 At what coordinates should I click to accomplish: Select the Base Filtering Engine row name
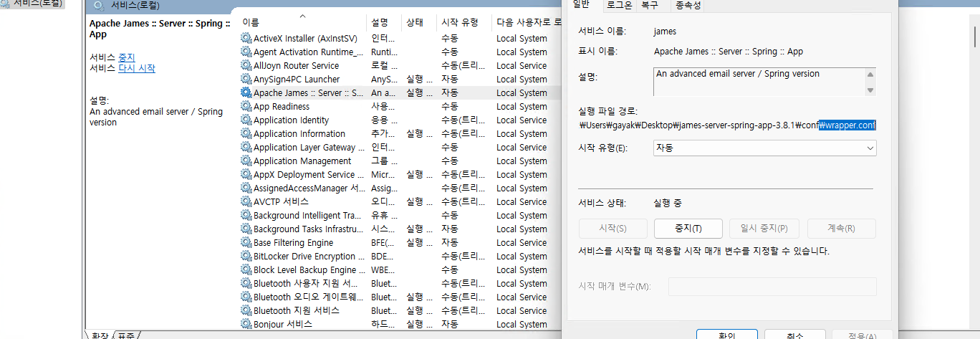[x=294, y=243]
